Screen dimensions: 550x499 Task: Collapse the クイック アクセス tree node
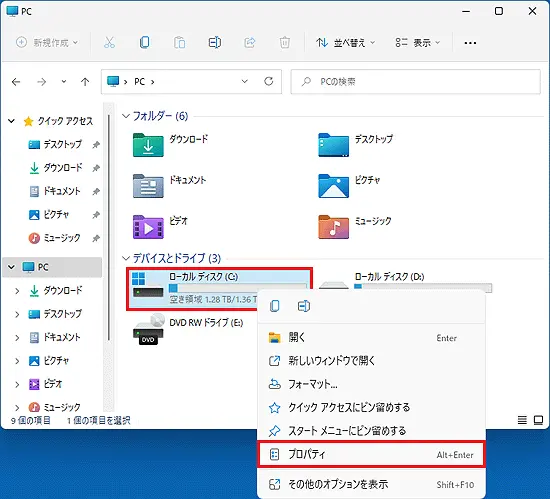(12, 121)
